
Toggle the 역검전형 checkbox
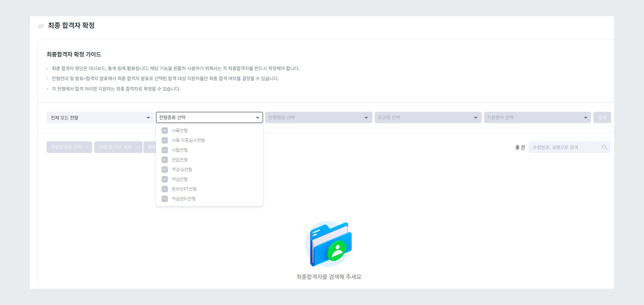(x=164, y=179)
